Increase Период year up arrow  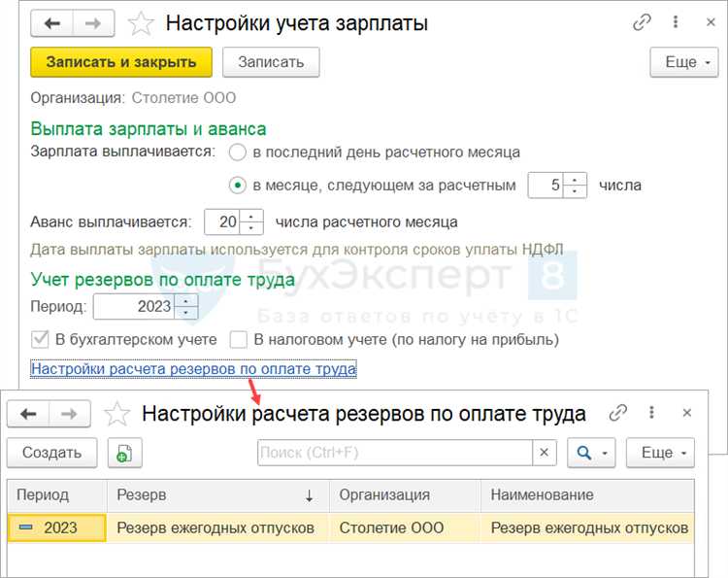coord(186,300)
